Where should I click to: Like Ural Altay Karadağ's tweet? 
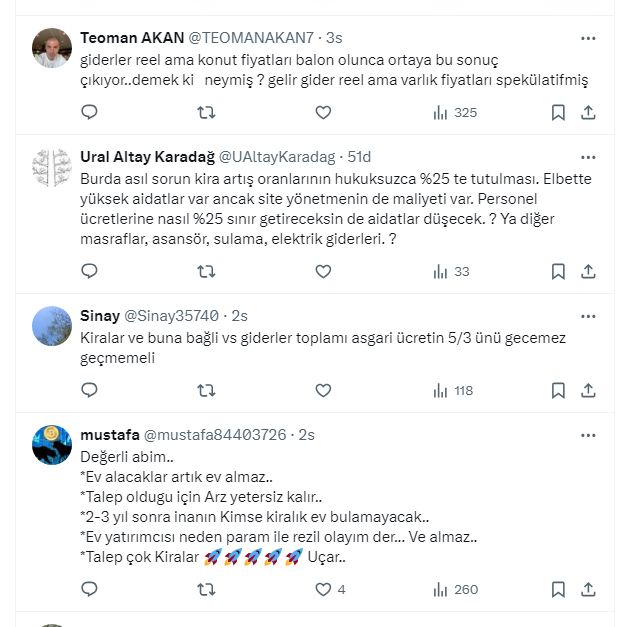click(x=323, y=271)
